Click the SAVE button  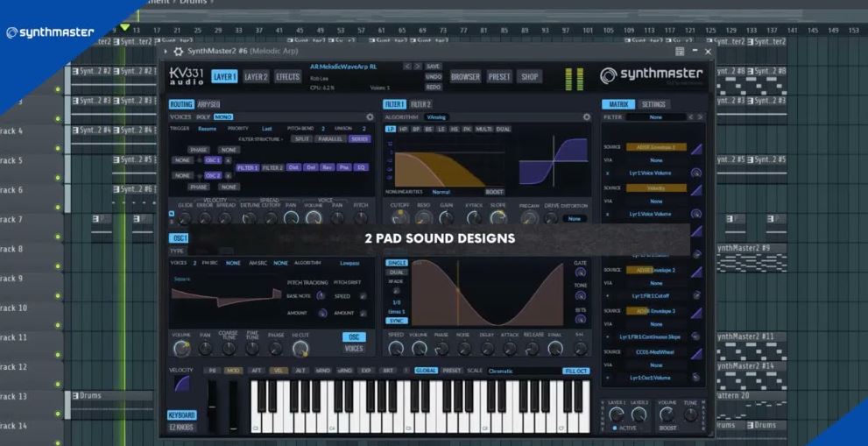pyautogui.click(x=433, y=66)
